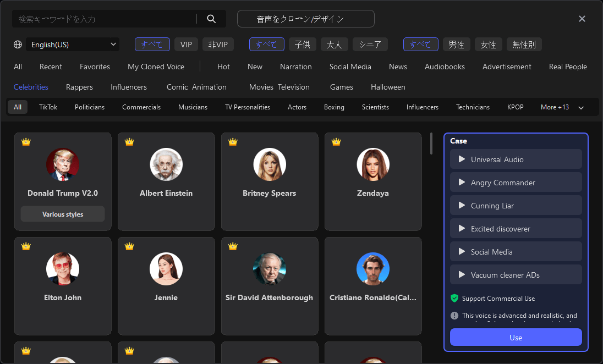Select the TikTok subcategory

click(x=48, y=107)
